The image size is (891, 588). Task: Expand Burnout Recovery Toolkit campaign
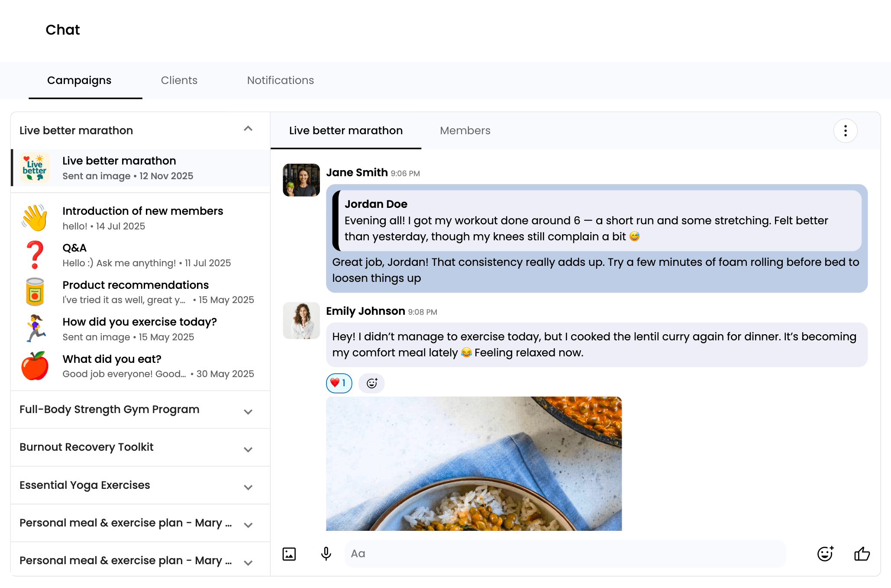click(248, 449)
